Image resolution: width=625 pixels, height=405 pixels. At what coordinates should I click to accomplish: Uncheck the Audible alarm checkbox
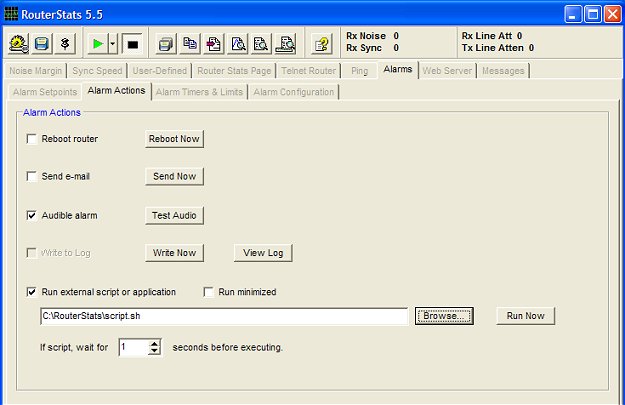32,215
